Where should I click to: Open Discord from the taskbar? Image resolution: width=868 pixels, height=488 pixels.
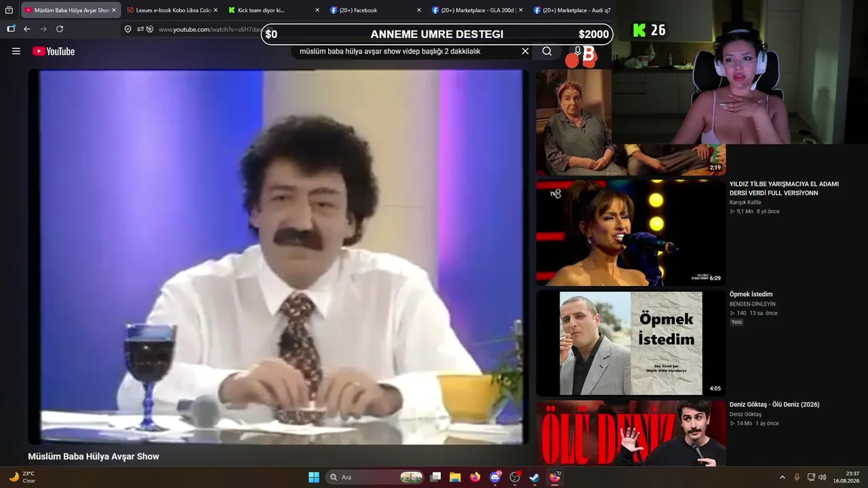click(x=495, y=477)
